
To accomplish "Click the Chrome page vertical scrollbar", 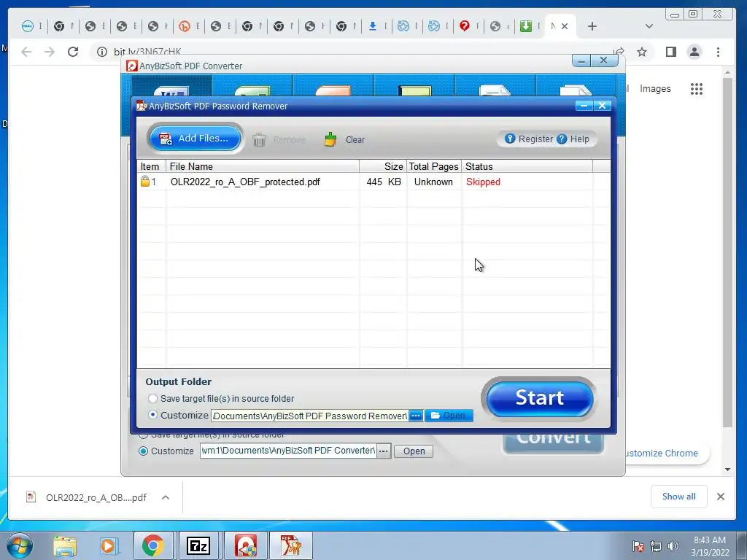I will pos(727,253).
